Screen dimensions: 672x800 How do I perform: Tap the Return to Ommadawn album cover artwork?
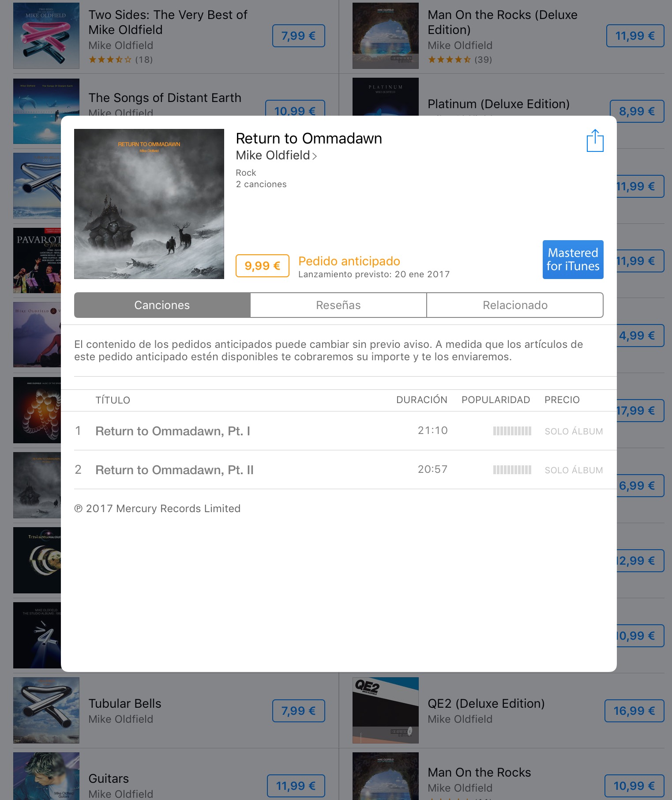click(149, 204)
